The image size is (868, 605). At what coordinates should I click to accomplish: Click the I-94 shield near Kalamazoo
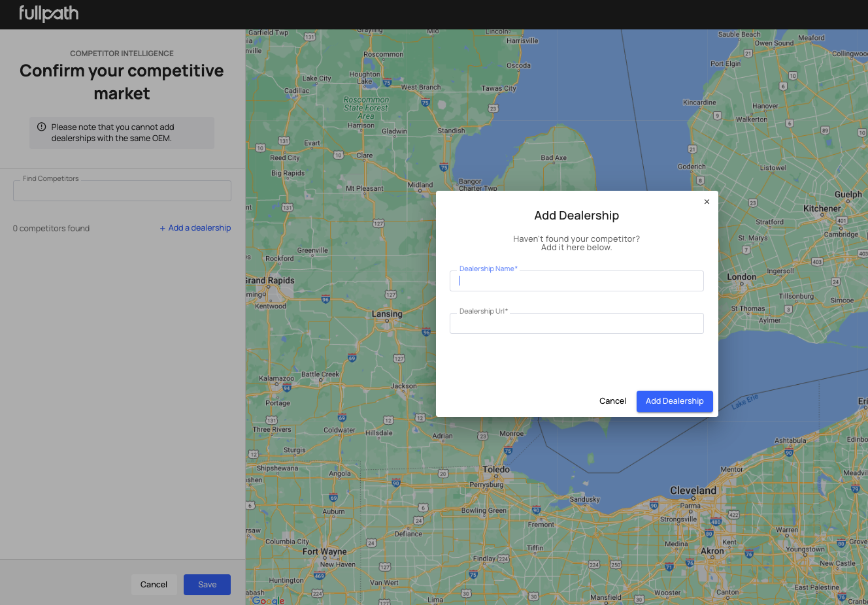[286, 388]
